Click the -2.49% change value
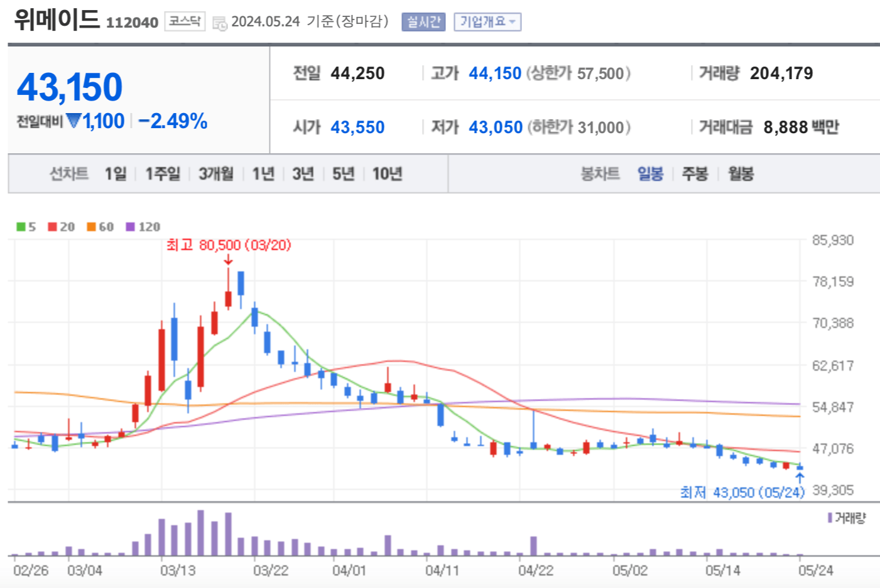Image resolution: width=880 pixels, height=588 pixels. 173,121
